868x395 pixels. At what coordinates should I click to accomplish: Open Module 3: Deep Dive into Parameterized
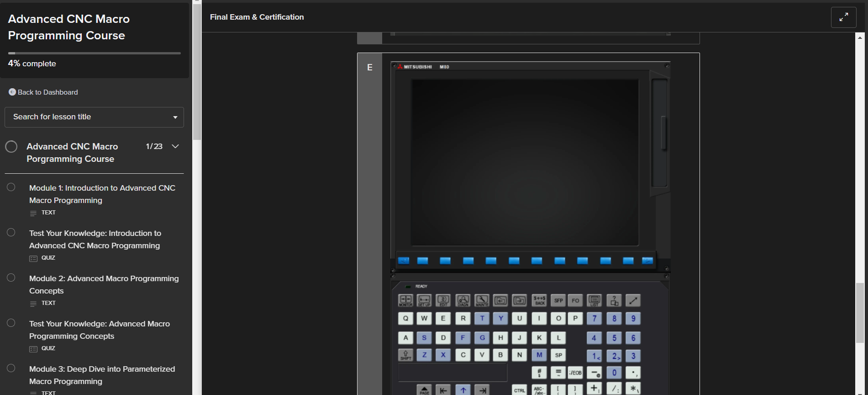[102, 375]
